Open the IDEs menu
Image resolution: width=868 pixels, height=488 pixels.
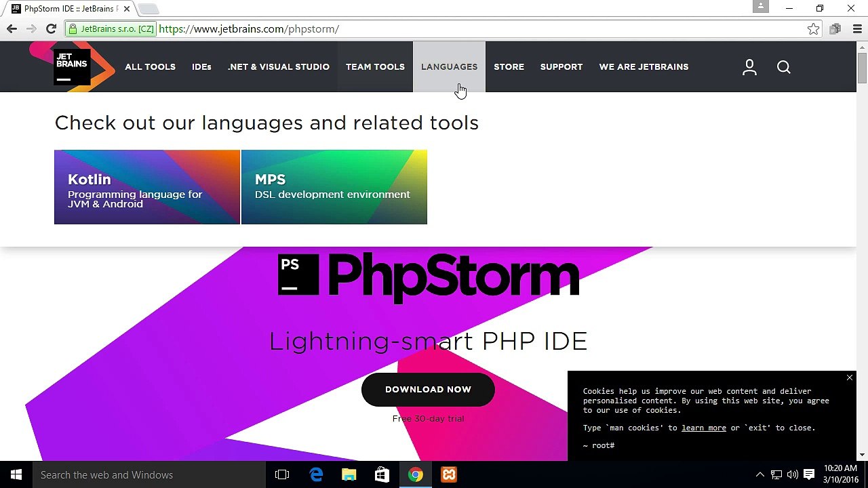tap(201, 67)
